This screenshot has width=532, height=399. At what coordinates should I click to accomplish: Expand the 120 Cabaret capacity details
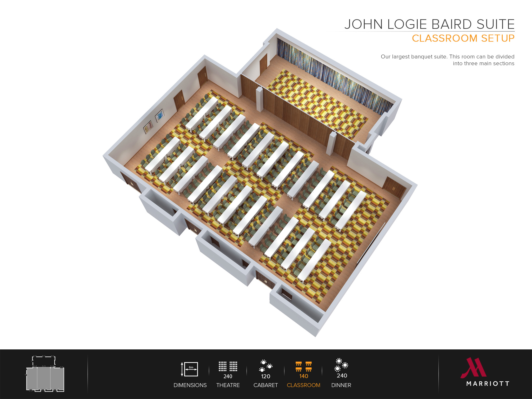[265, 376]
